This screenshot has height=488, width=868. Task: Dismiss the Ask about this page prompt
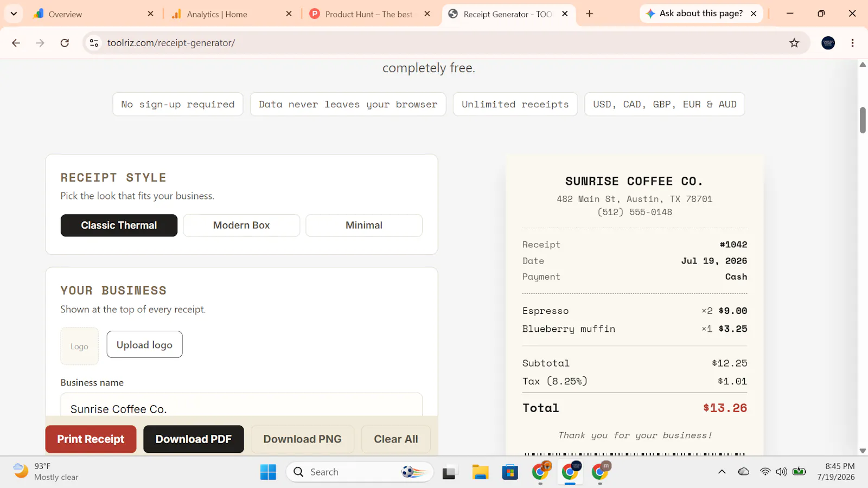[x=754, y=14]
